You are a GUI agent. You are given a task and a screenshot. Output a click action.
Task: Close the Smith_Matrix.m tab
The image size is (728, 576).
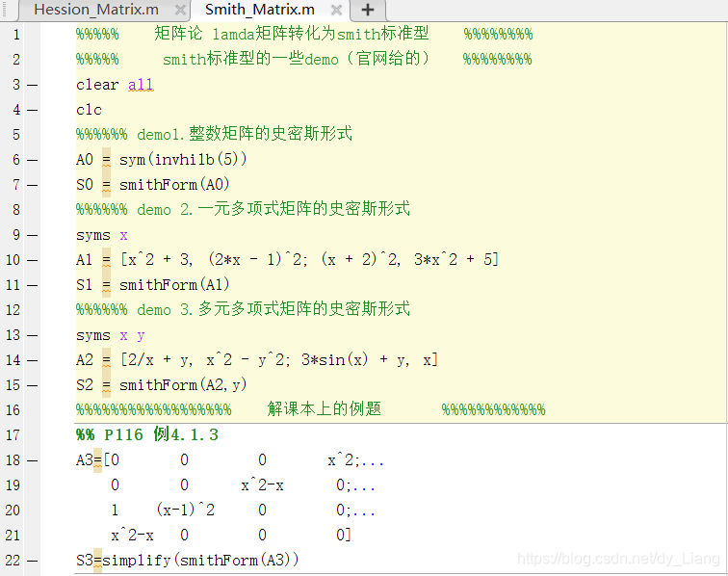click(x=337, y=10)
